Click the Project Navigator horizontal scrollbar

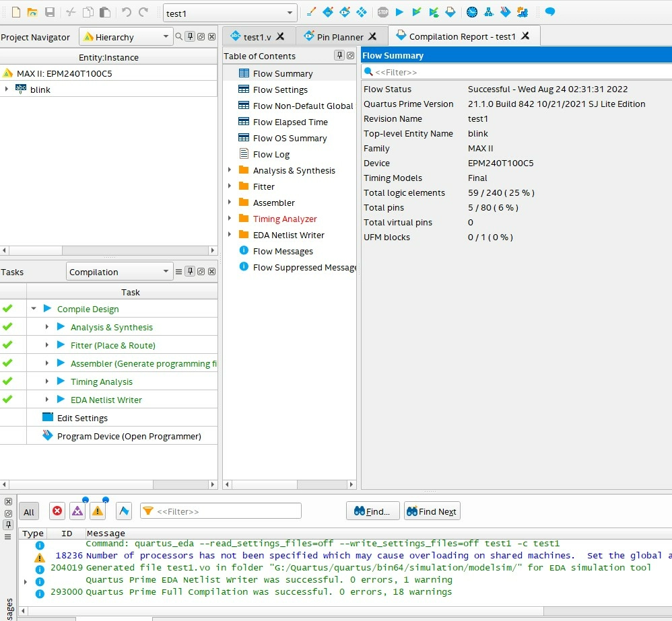[109, 250]
